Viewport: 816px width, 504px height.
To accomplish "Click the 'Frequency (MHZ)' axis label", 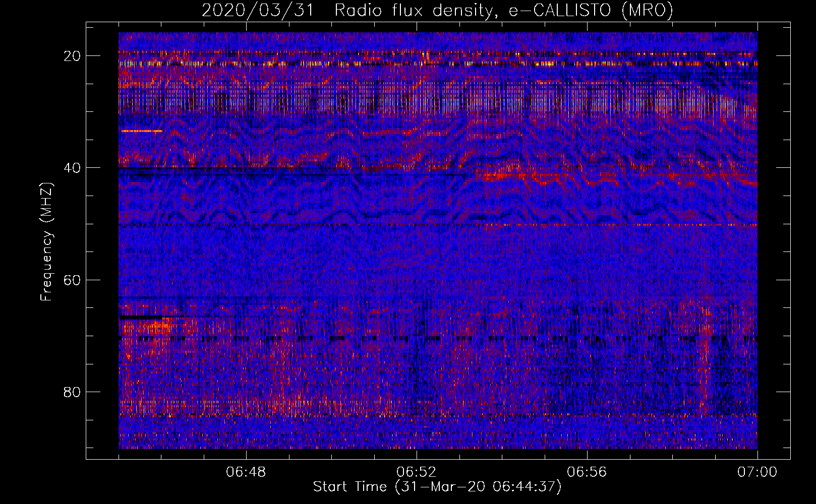I will click(46, 242).
